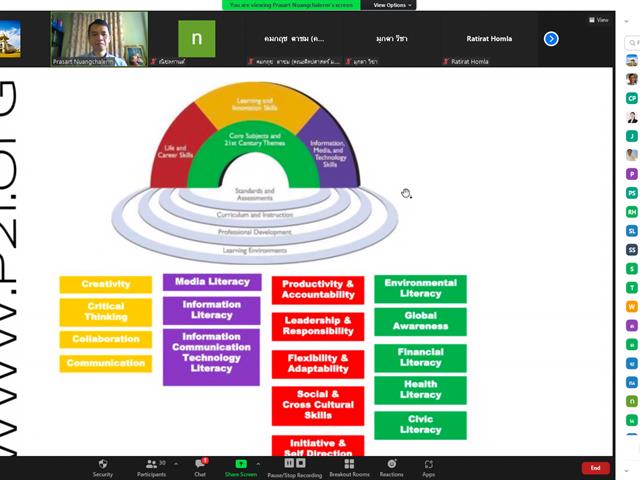The height and width of the screenshot is (480, 640).
Task: Click "Learning and Innovation Skills" yellow segment
Action: [x=255, y=104]
